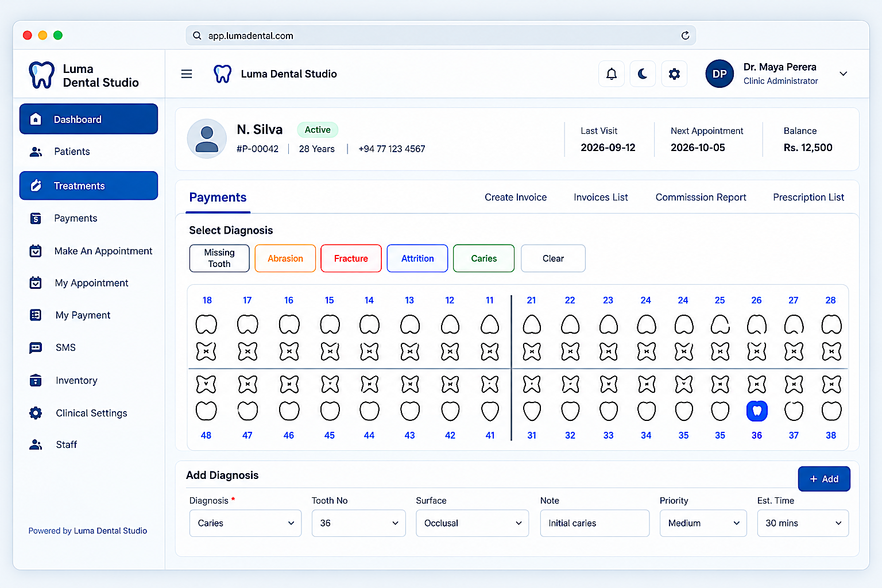
Task: Click the SMS sidebar icon
Action: coord(36,347)
